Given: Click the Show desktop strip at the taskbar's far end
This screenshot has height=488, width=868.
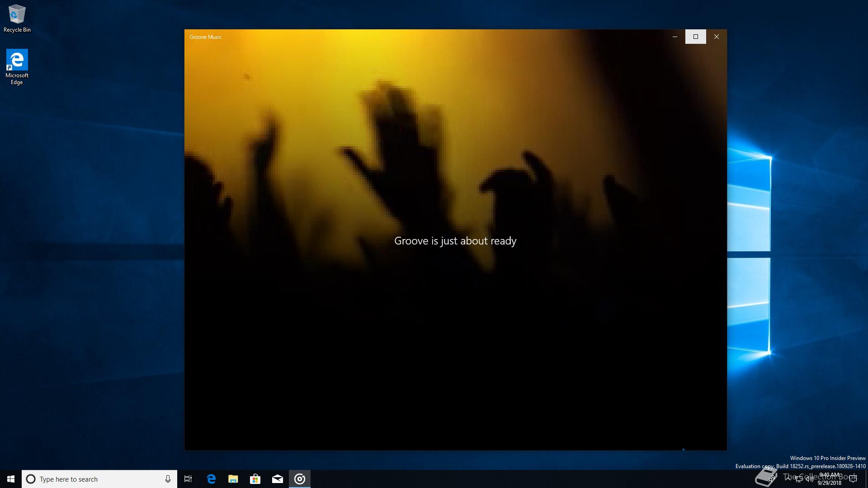Looking at the screenshot, I should click(x=867, y=479).
